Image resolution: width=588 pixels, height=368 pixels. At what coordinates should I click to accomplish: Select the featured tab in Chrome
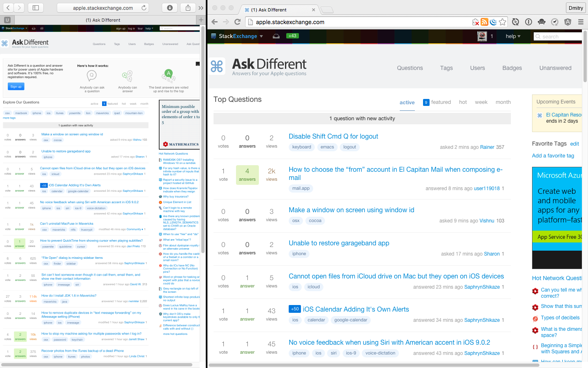437,102
